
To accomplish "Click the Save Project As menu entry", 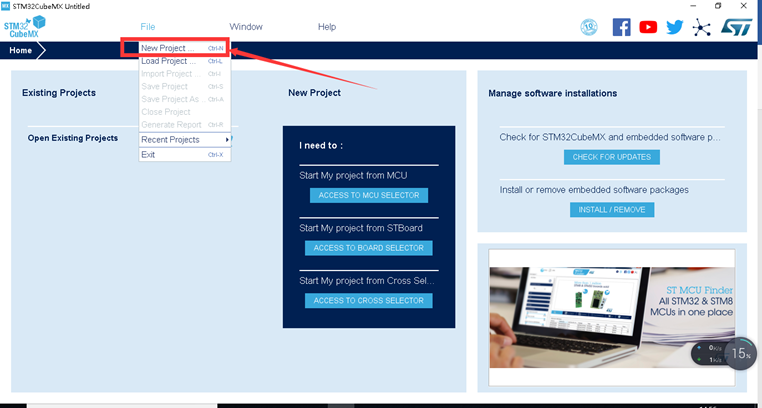I will (x=185, y=99).
